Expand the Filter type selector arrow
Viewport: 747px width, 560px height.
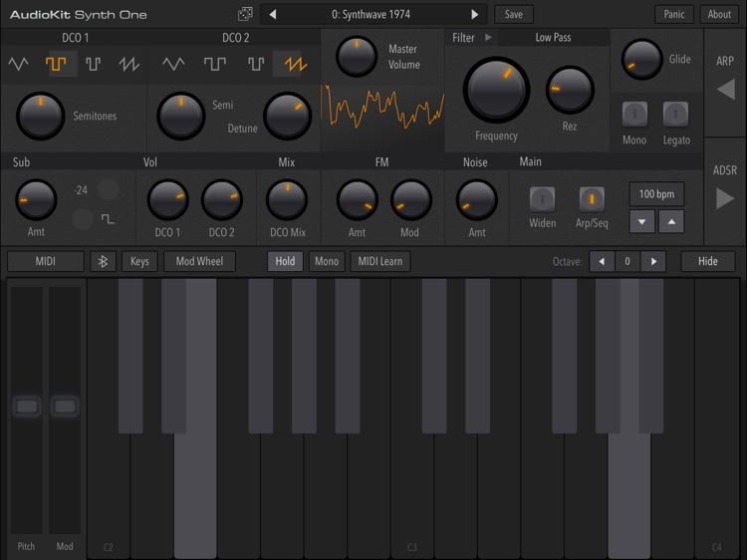click(488, 38)
